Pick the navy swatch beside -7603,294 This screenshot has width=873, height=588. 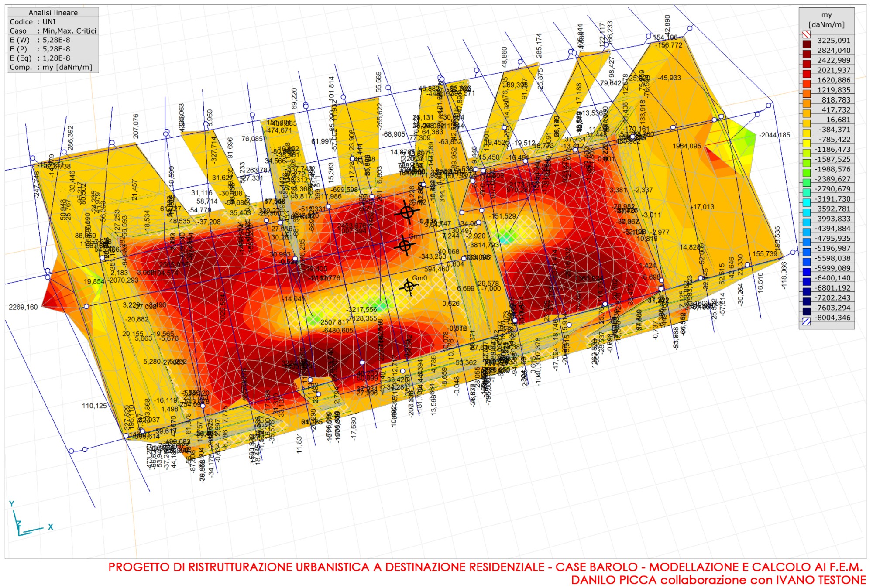806,311
